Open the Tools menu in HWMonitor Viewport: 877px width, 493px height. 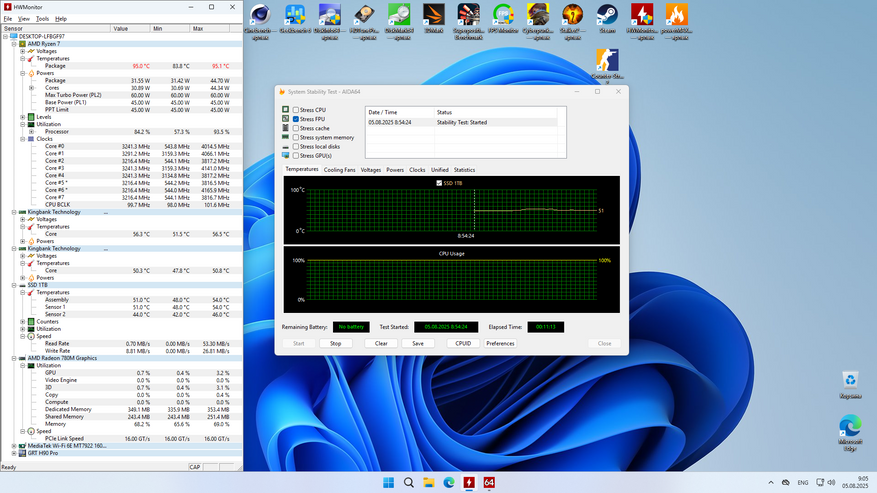point(42,19)
